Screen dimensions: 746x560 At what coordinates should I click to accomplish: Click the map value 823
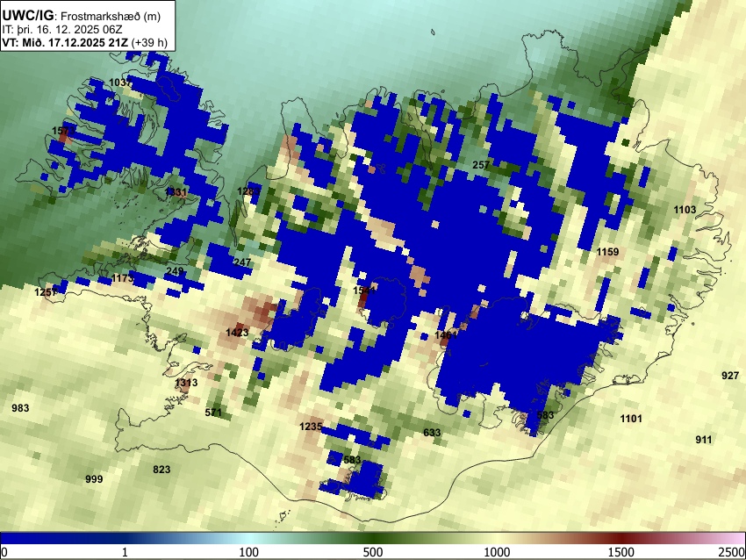point(161,470)
